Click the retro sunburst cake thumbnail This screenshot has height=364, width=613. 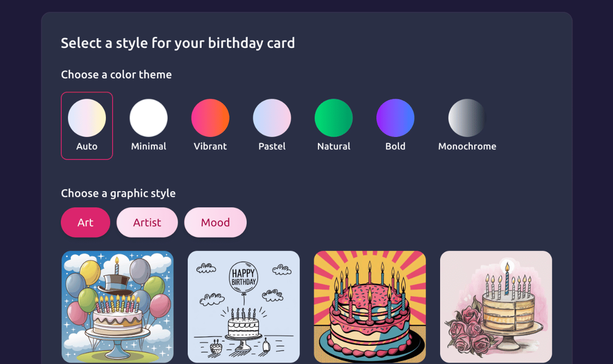370,307
